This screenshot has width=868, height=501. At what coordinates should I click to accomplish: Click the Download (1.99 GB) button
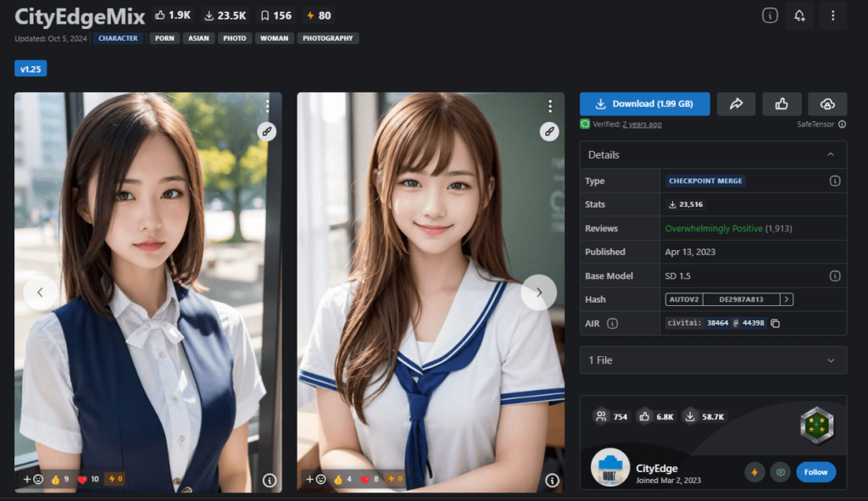coord(644,103)
